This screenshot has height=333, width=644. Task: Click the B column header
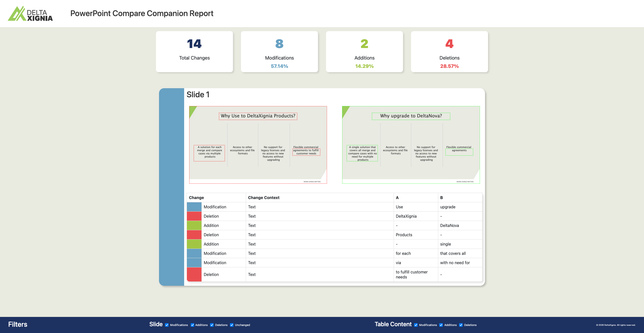460,198
